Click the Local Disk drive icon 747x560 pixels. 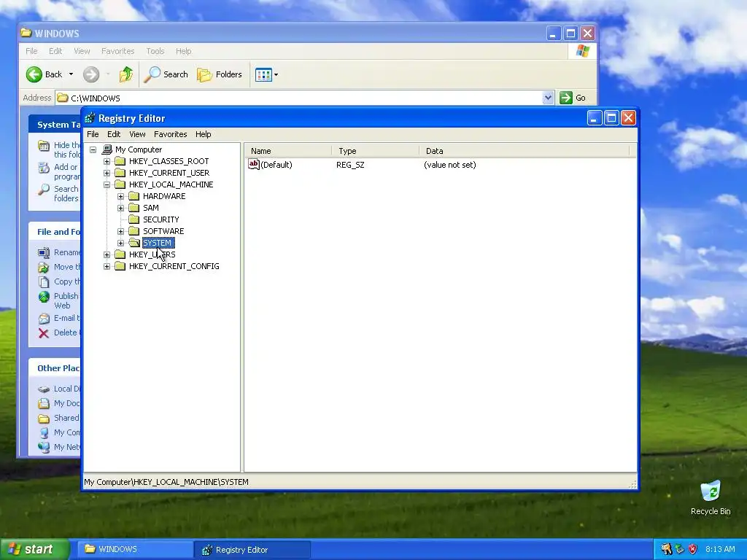point(44,389)
